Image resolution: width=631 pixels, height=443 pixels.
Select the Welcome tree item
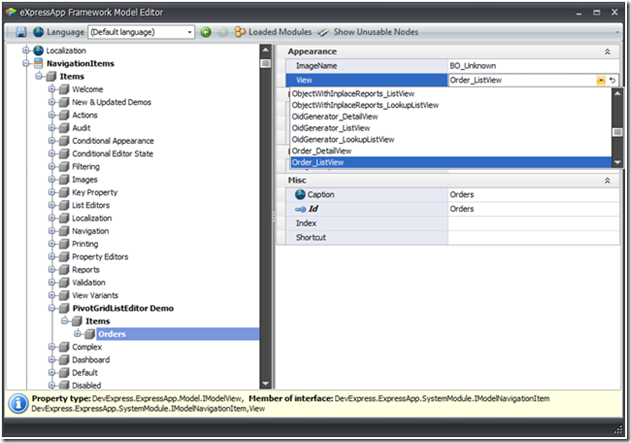[x=87, y=89]
